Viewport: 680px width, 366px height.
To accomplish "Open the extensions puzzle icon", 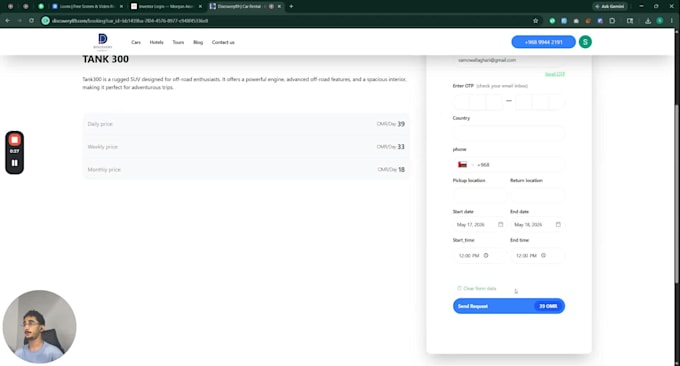I will tap(612, 21).
